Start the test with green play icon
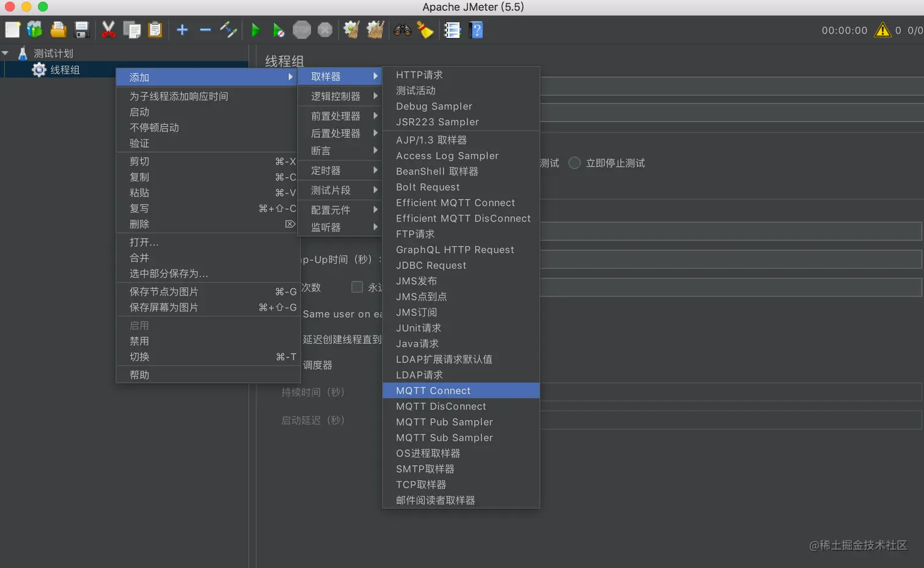Image resolution: width=924 pixels, height=568 pixels. 255,30
